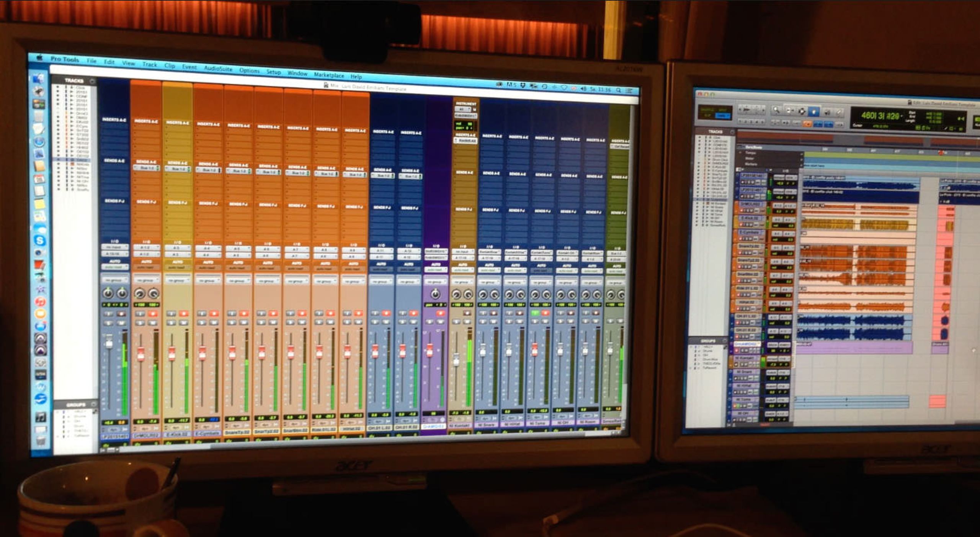Open the Tracks list popup menu
This screenshot has width=980, height=537.
click(x=92, y=81)
